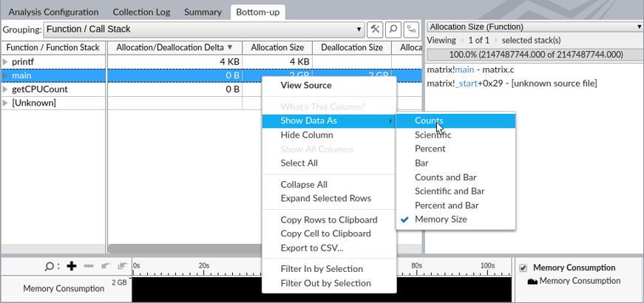644x303 pixels.
Task: Open the Grouping dropdown
Action: click(204, 30)
